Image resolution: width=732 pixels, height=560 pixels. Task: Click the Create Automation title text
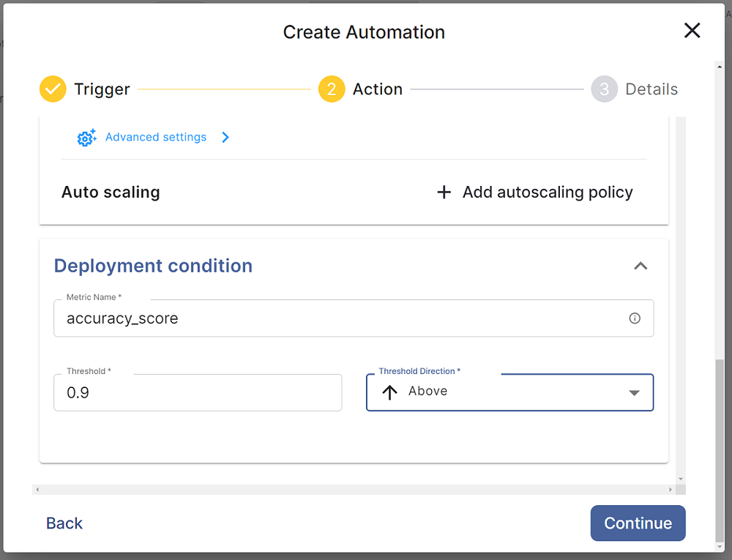coord(364,32)
